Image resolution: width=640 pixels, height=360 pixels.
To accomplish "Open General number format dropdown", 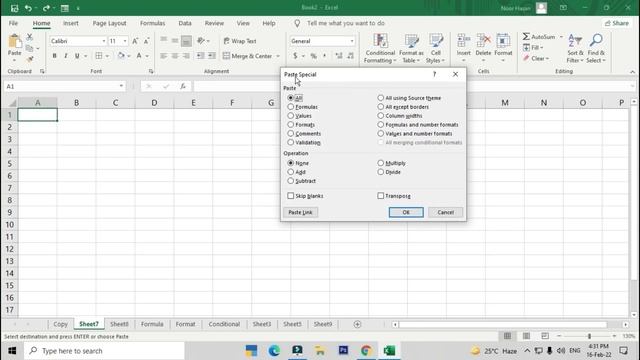I will pyautogui.click(x=352, y=41).
